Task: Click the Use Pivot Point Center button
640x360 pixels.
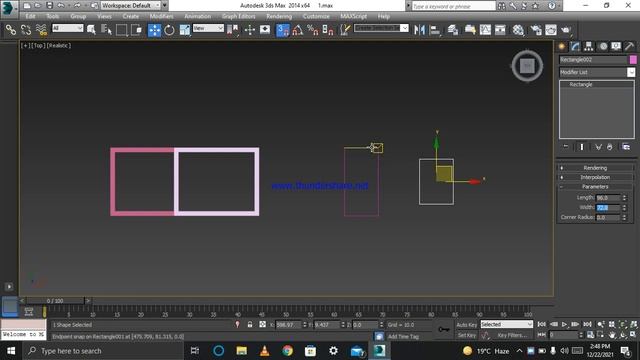Action: 233,30
